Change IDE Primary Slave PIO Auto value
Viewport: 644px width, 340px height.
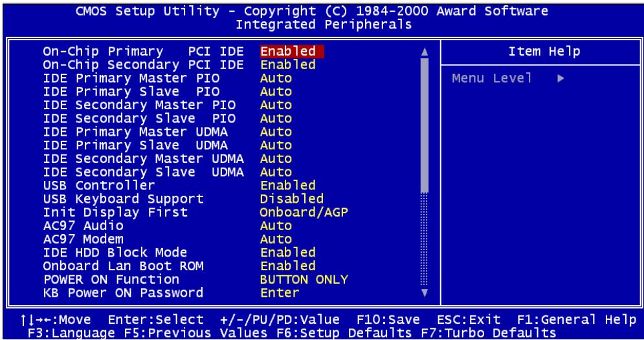[x=276, y=91]
